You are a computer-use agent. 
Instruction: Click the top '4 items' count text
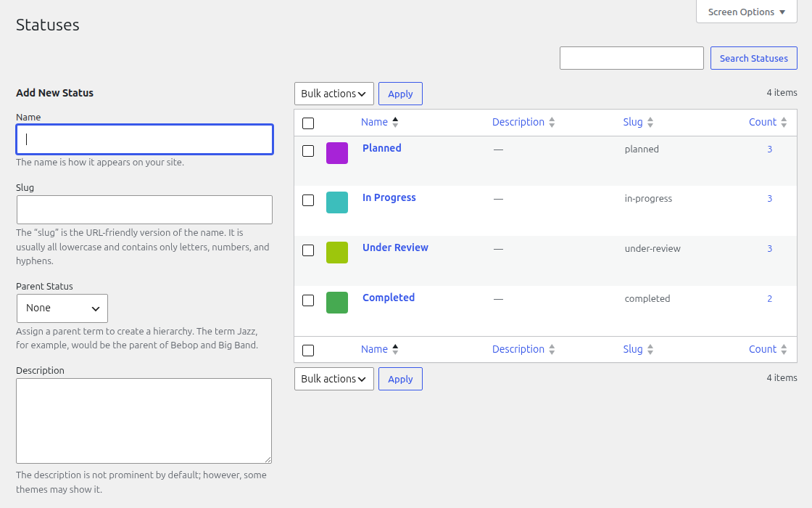click(782, 93)
